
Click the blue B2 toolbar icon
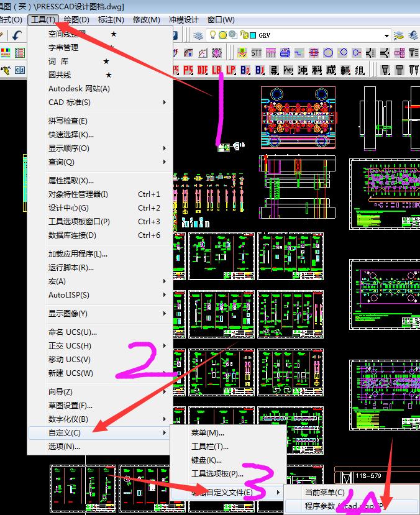point(245,70)
